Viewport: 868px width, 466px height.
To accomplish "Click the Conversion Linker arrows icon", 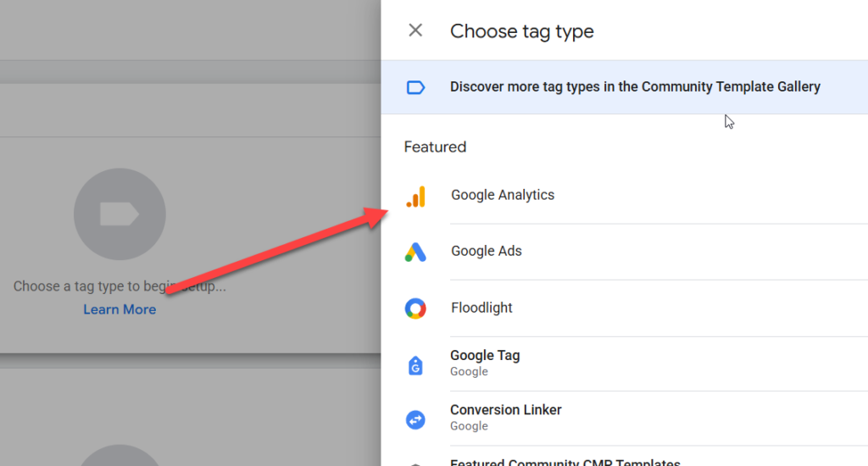I will [415, 419].
